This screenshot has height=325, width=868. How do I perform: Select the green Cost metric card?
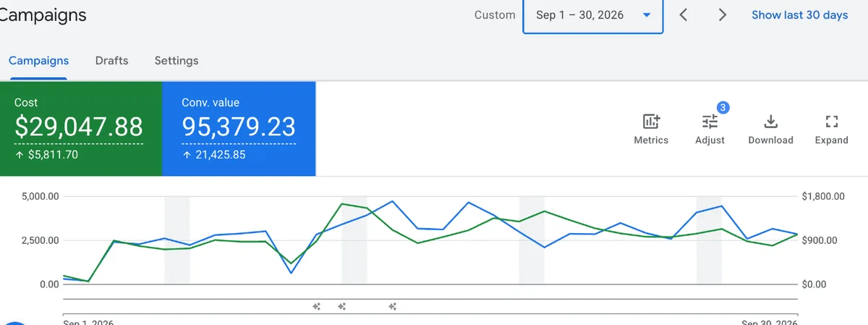(80, 129)
